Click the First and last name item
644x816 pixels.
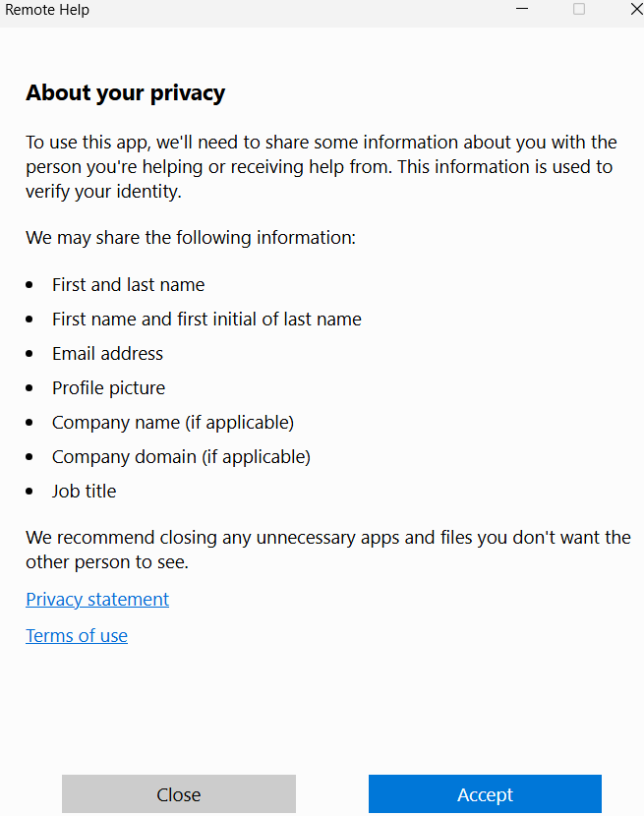pos(128,285)
